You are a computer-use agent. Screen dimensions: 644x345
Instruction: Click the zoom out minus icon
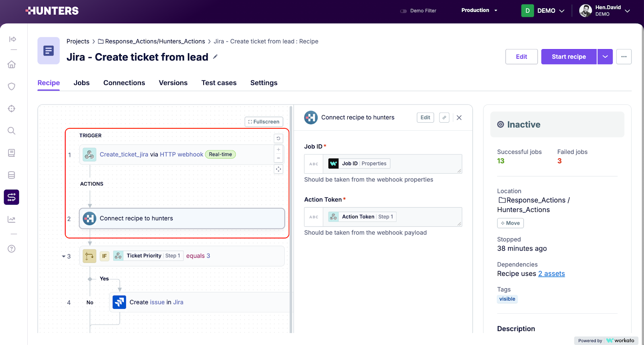[279, 158]
